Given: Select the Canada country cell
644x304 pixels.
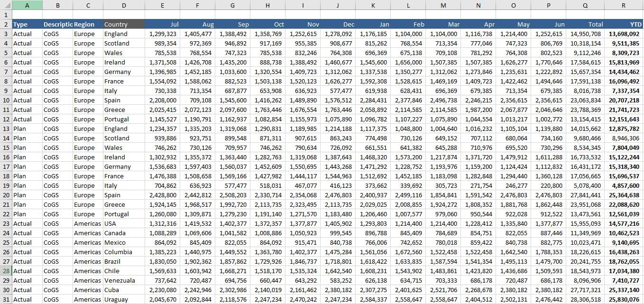Looking at the screenshot, I should pos(124,233).
